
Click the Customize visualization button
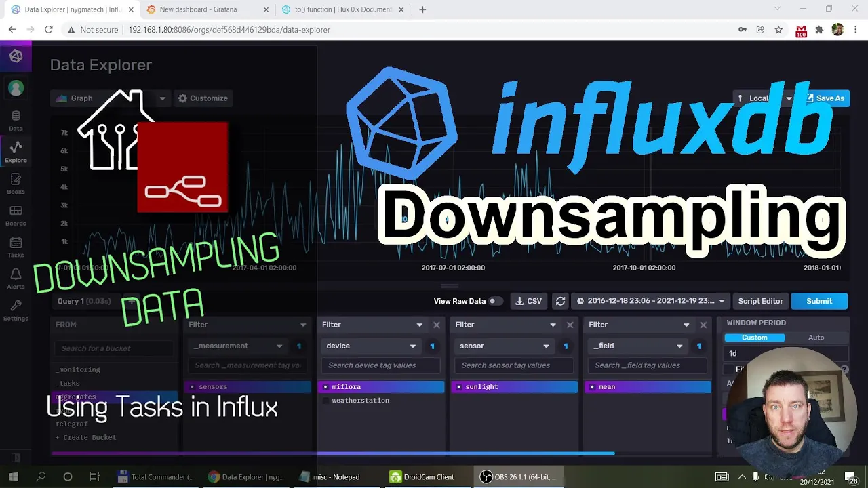203,98
